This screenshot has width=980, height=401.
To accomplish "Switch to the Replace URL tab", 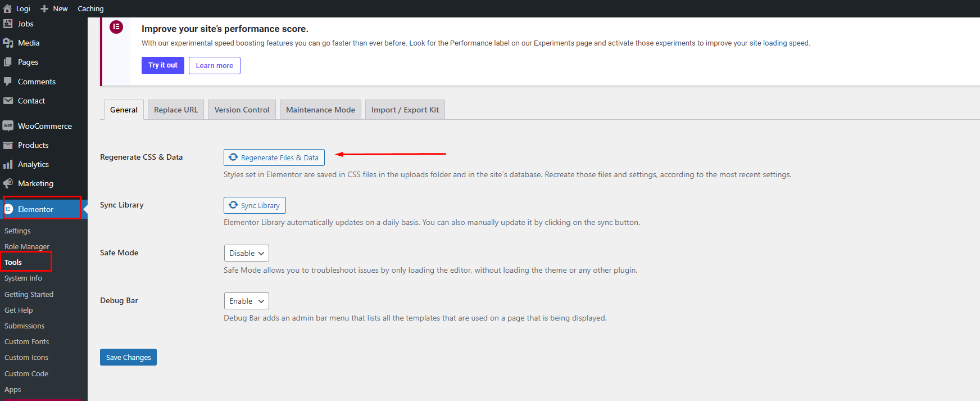I will [x=176, y=110].
